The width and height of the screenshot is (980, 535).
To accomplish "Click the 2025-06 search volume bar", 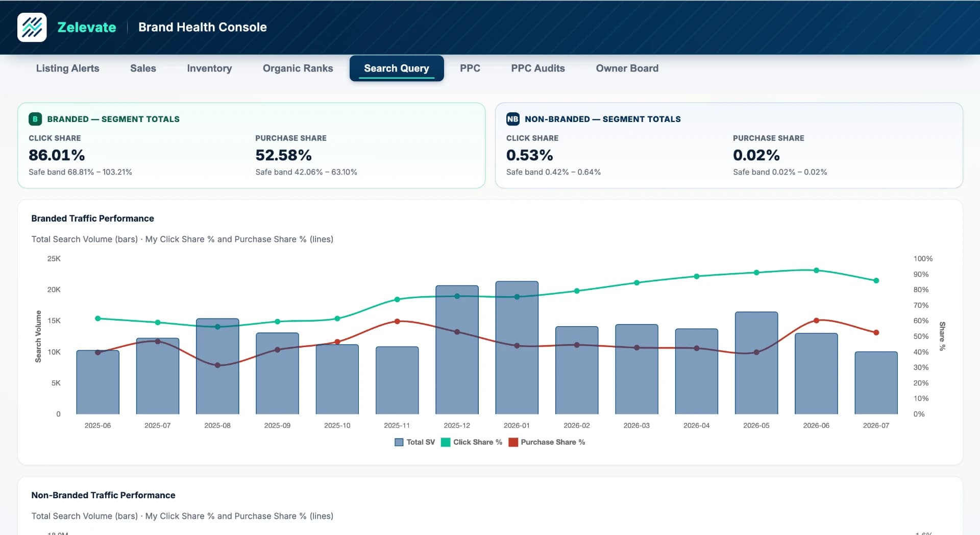I will 97,382.
